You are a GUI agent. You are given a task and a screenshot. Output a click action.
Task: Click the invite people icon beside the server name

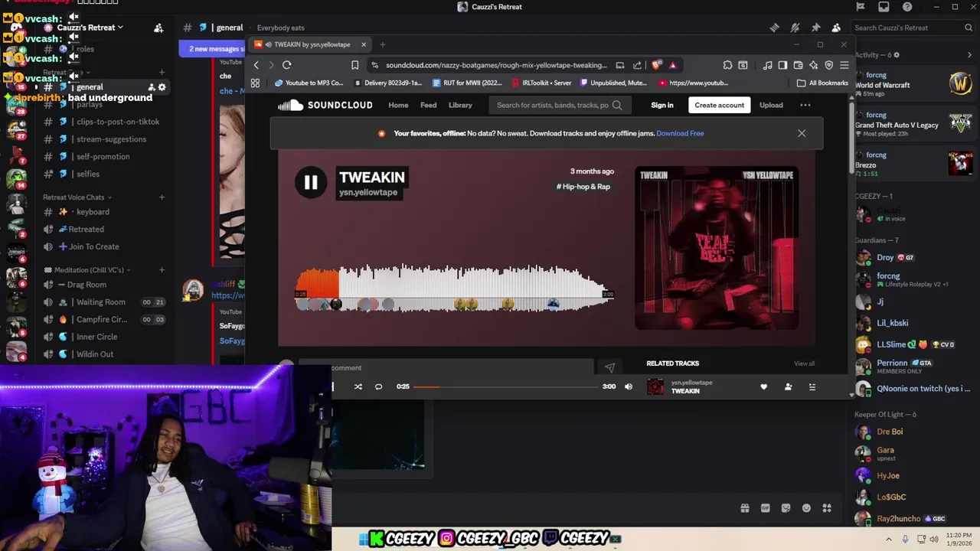pos(158,28)
